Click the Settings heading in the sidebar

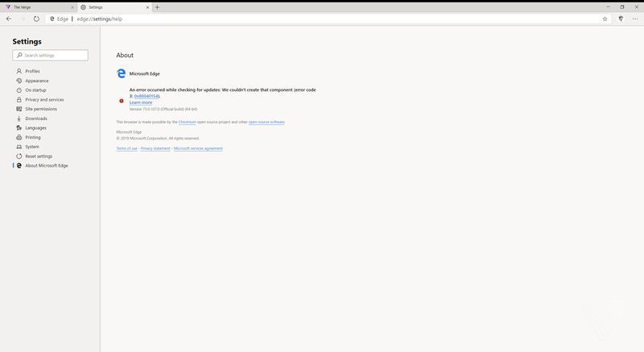[27, 42]
